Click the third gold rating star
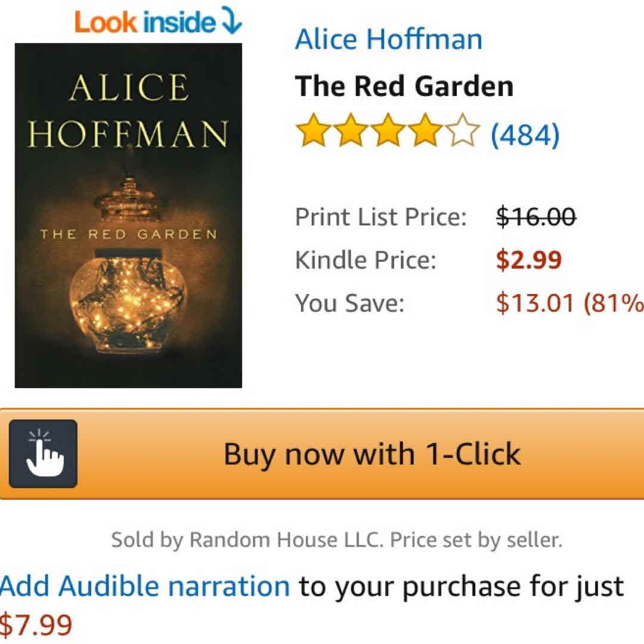The height and width of the screenshot is (644, 644). click(x=388, y=133)
